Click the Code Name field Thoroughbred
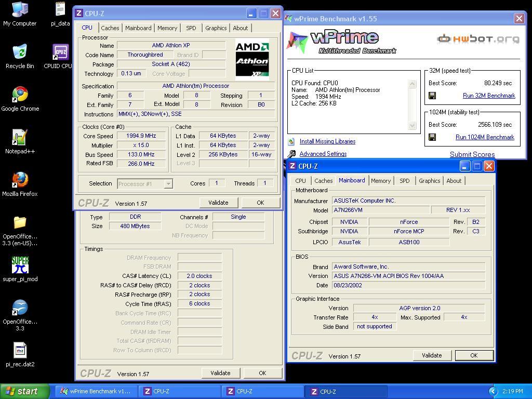Screen dimensions: 532x399 point(145,55)
